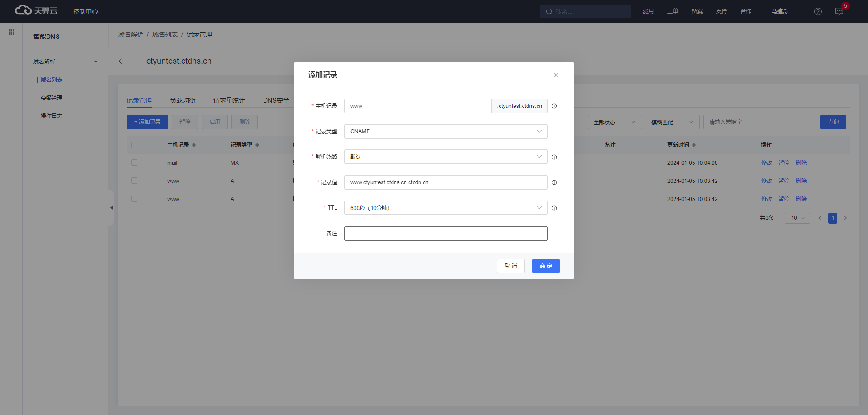
Task: Click info icon next to 记录值 field
Action: [x=554, y=182]
